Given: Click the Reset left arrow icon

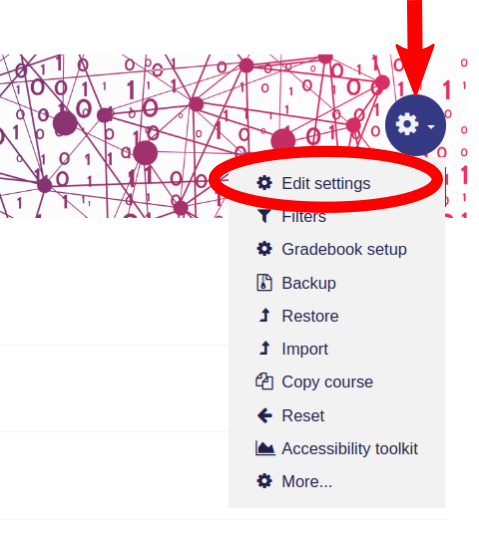Looking at the screenshot, I should tap(265, 415).
